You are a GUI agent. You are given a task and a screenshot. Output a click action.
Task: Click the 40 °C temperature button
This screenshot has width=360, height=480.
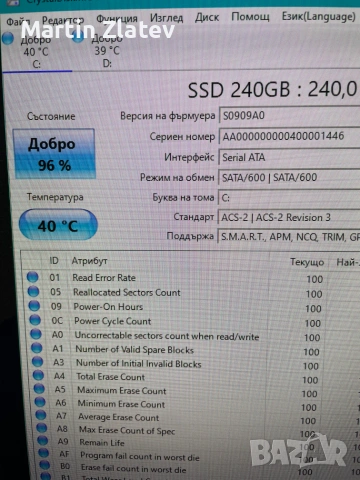pos(58,225)
